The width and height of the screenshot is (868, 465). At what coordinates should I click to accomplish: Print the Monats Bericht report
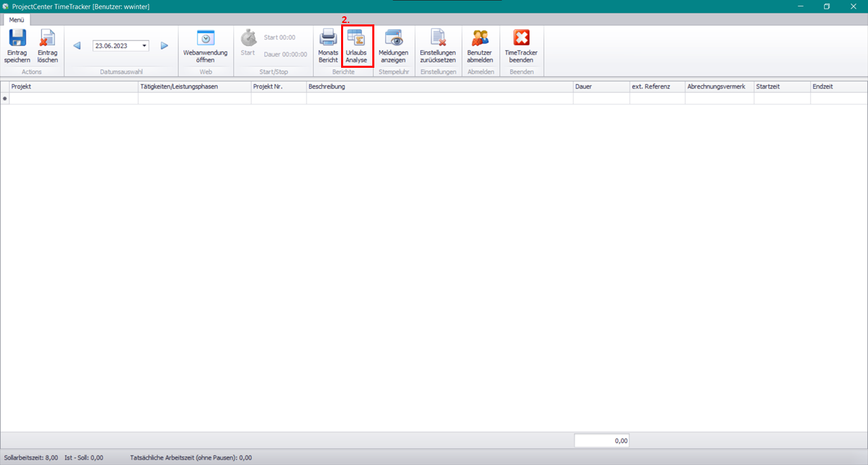[x=328, y=38]
